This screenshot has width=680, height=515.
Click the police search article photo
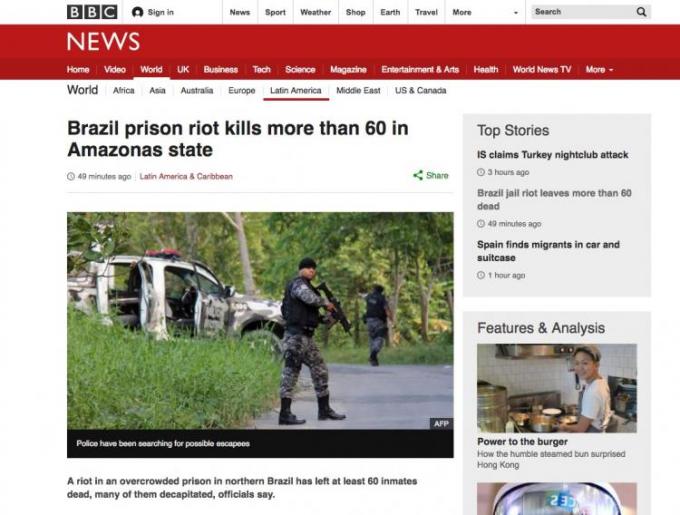point(260,321)
